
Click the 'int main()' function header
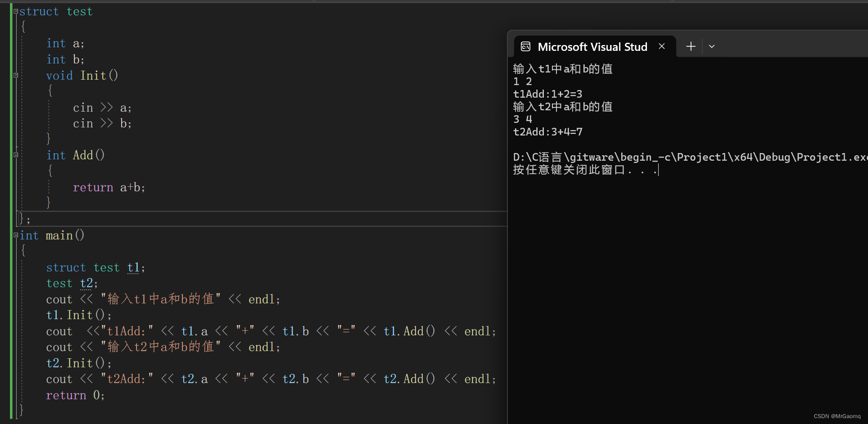pyautogui.click(x=52, y=235)
